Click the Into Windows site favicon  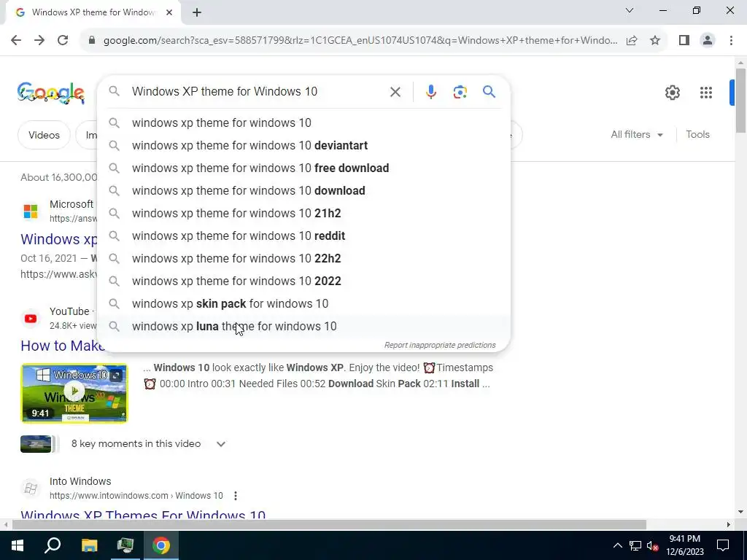click(x=31, y=489)
